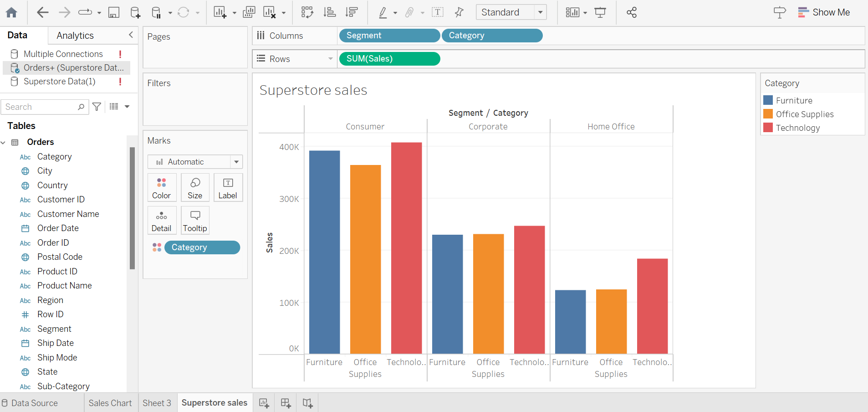The height and width of the screenshot is (412, 868).
Task: Toggle Show/Hide Cards icon
Action: (x=572, y=12)
